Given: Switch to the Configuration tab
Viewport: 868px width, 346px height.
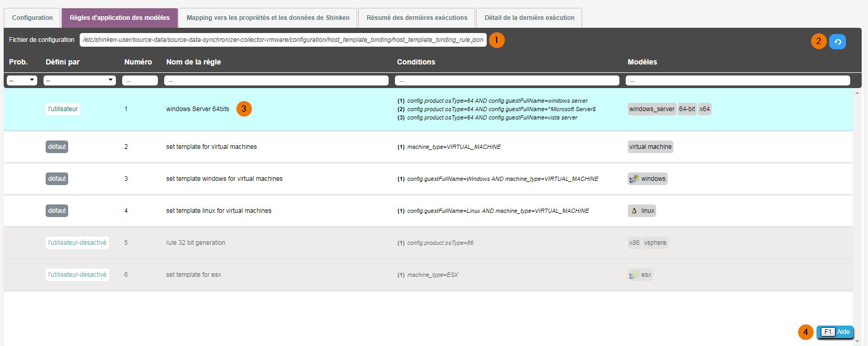Looking at the screenshot, I should [x=33, y=18].
